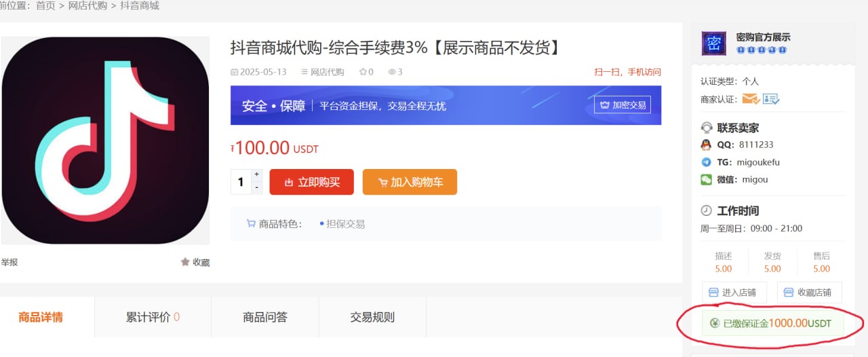Image resolution: width=868 pixels, height=357 pixels.
Task: Open 网店代购 breadcrumb link
Action: pos(87,5)
